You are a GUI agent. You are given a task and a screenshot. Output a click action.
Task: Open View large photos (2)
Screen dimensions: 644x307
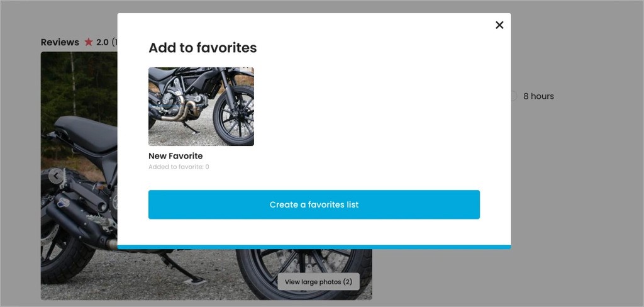click(318, 282)
